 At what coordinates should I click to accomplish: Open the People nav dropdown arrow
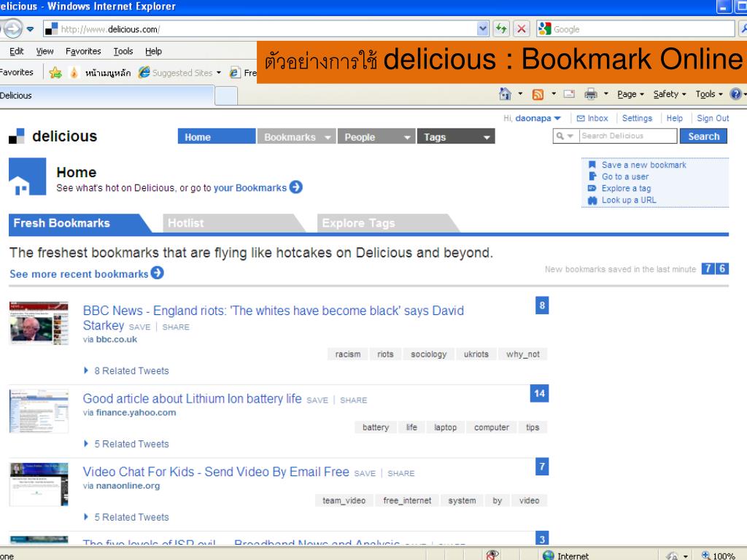[407, 138]
